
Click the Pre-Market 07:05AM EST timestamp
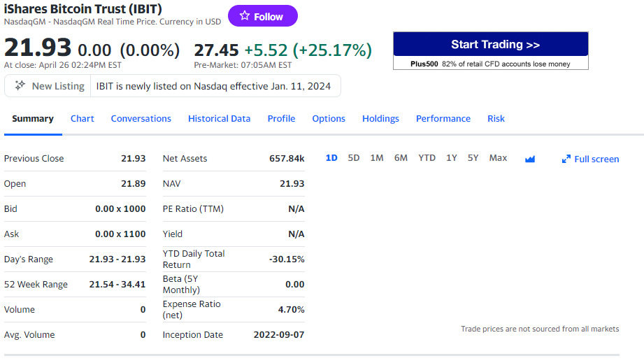[x=243, y=65]
